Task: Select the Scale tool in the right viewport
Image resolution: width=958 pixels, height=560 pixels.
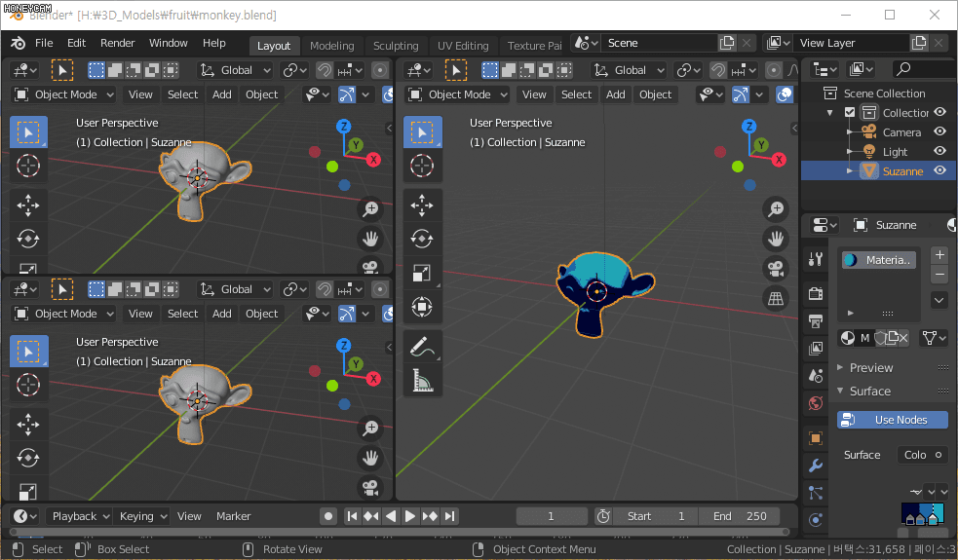Action: tap(422, 273)
